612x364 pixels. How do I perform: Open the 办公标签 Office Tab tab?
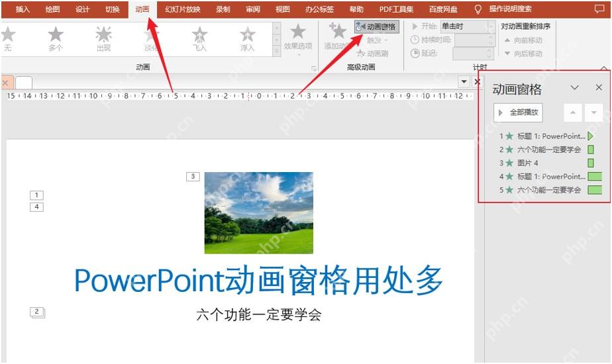click(319, 9)
